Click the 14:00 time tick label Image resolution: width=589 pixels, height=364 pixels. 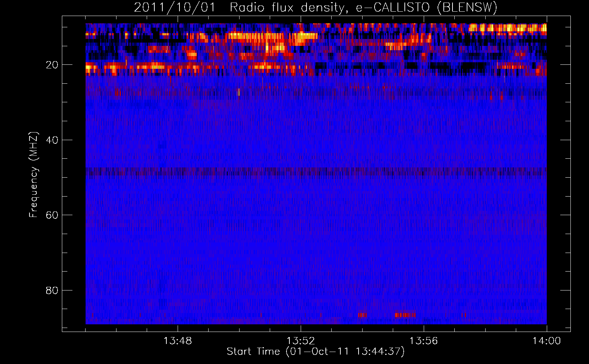pos(547,341)
